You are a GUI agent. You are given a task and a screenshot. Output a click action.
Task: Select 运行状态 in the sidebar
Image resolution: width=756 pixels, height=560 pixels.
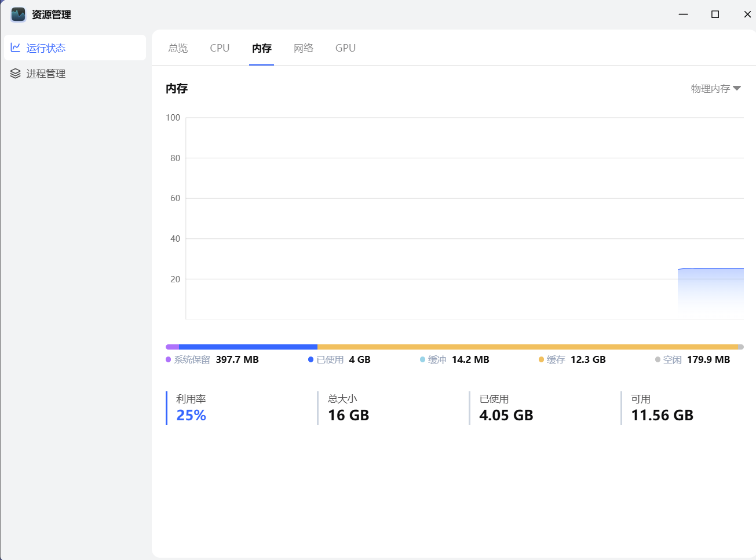[46, 48]
